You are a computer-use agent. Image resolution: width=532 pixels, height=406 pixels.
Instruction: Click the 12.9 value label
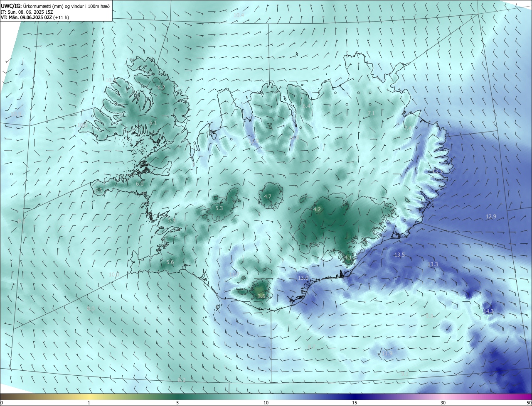(491, 217)
